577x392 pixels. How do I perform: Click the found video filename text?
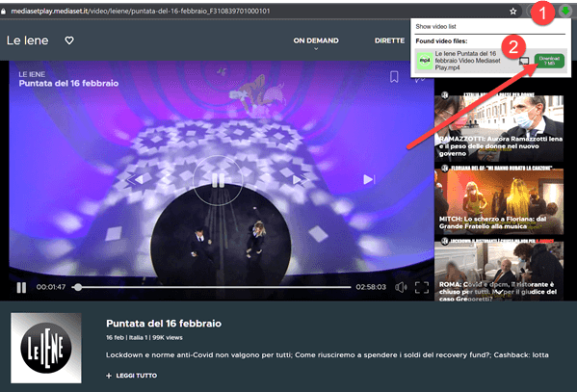click(467, 61)
